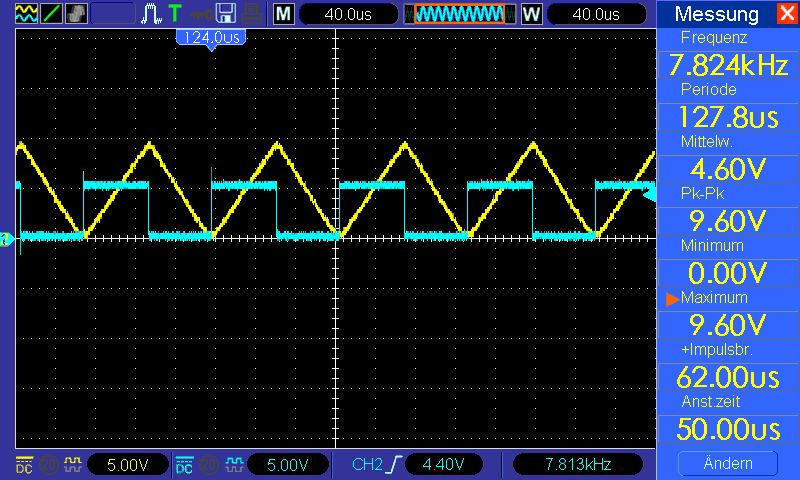Click the 50.00us rise time value
800x480 pixels.
pos(728,430)
